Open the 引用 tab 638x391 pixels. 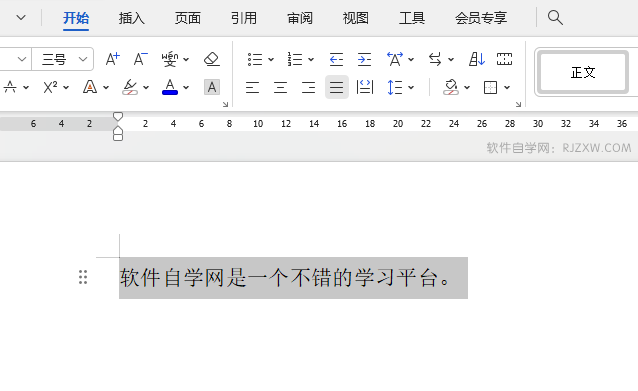tap(244, 18)
